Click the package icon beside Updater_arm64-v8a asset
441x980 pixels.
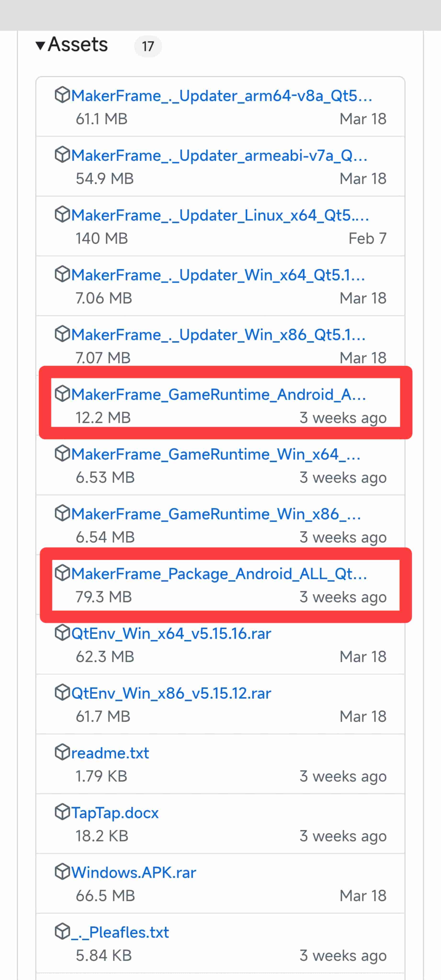point(62,95)
